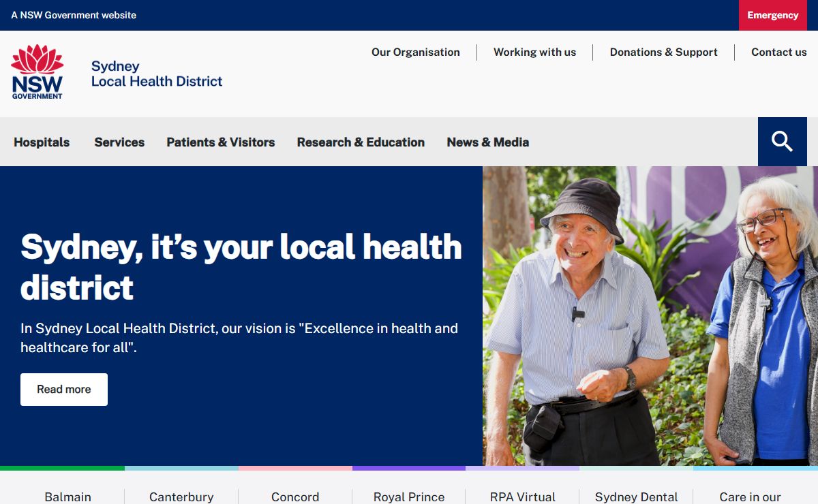Select the Concord hospital link

click(295, 497)
